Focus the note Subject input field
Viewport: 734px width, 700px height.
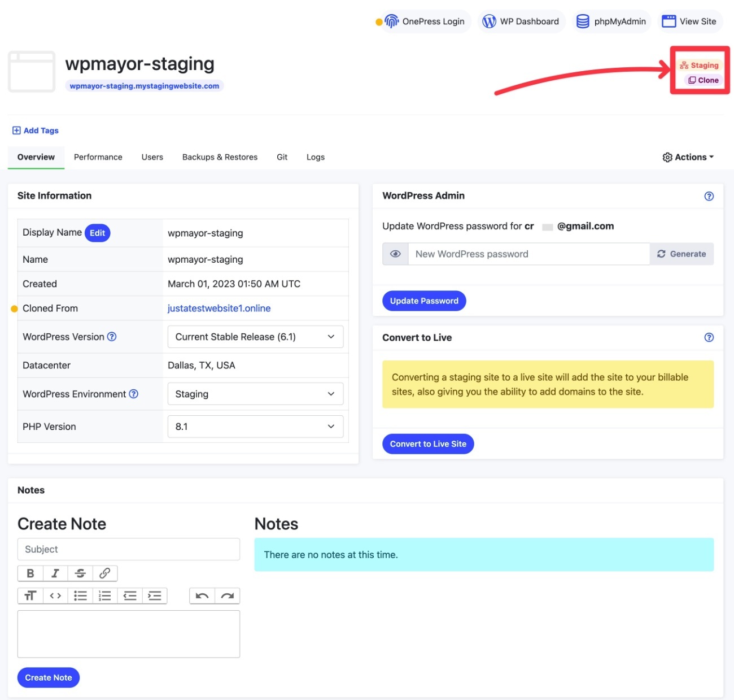coord(129,549)
